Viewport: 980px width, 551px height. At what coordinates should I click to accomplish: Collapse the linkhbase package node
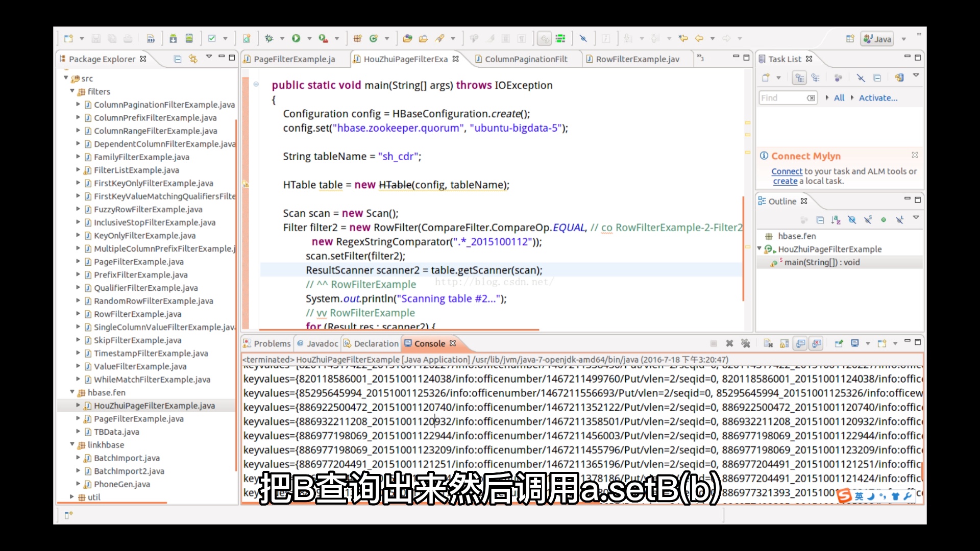pyautogui.click(x=72, y=444)
